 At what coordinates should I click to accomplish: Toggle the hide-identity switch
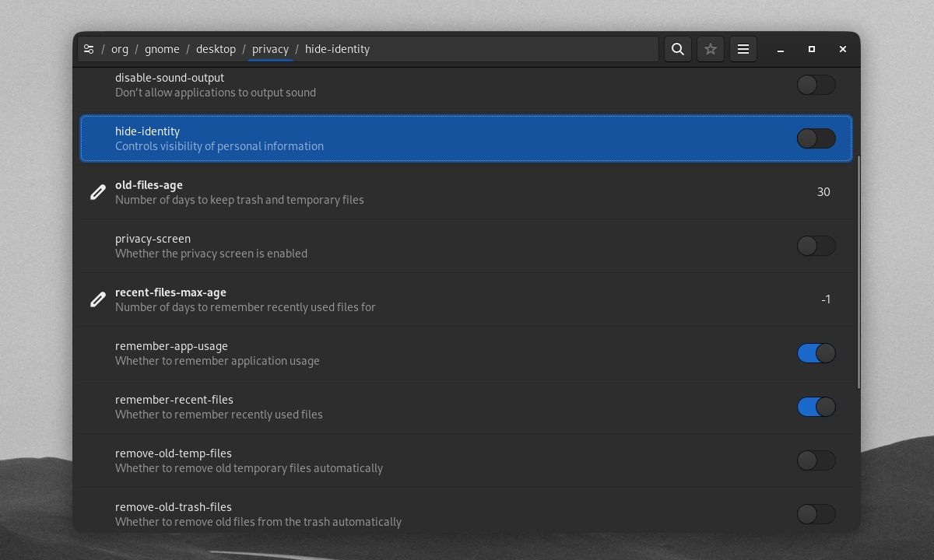(816, 138)
